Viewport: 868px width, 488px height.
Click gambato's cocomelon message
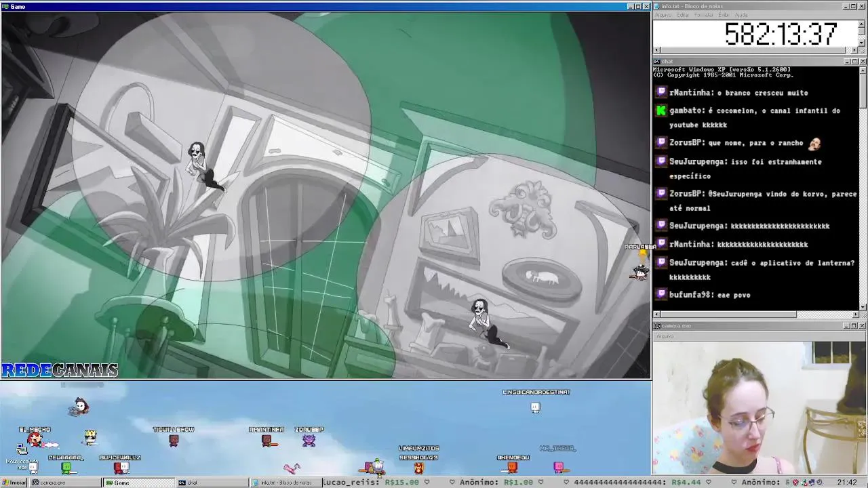coord(755,118)
